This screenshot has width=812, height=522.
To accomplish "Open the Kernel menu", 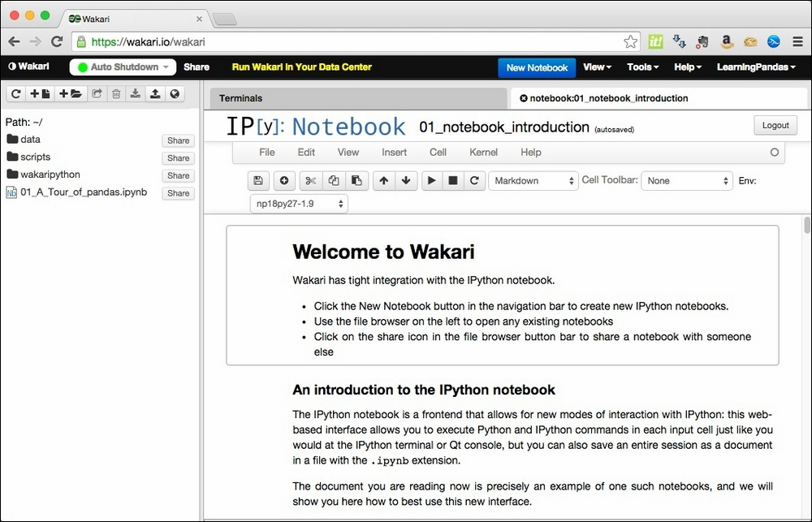I will pos(484,153).
